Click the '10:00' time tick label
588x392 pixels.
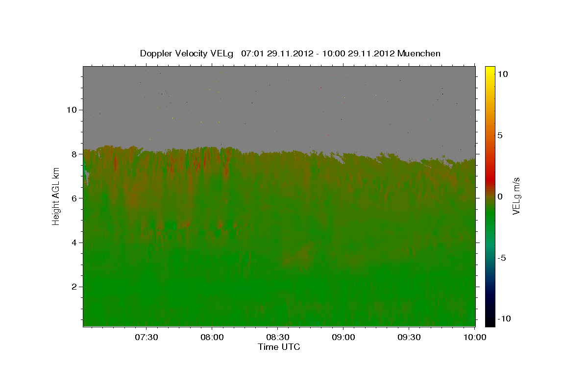coord(475,337)
